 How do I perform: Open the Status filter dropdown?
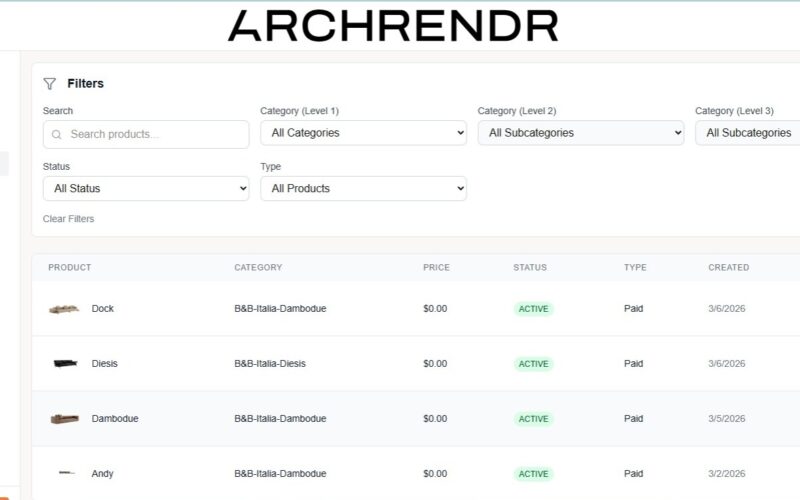(146, 189)
